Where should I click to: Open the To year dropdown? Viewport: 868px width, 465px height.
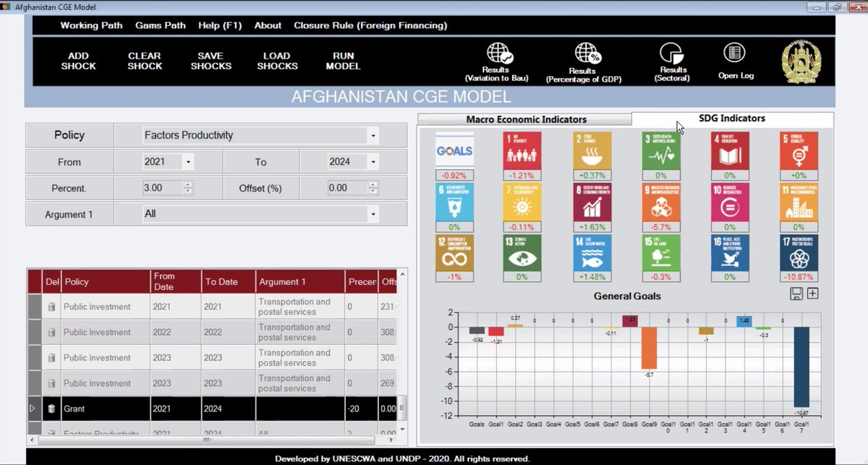373,162
